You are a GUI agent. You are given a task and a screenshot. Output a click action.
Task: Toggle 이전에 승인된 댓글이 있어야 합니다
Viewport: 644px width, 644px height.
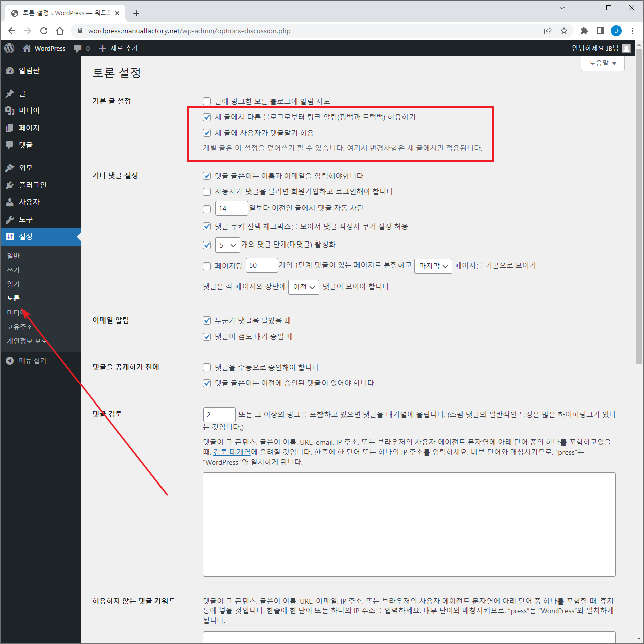click(207, 383)
